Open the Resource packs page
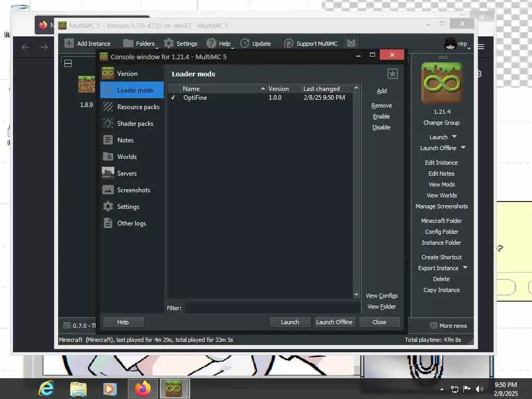The width and height of the screenshot is (532, 399). point(132,107)
